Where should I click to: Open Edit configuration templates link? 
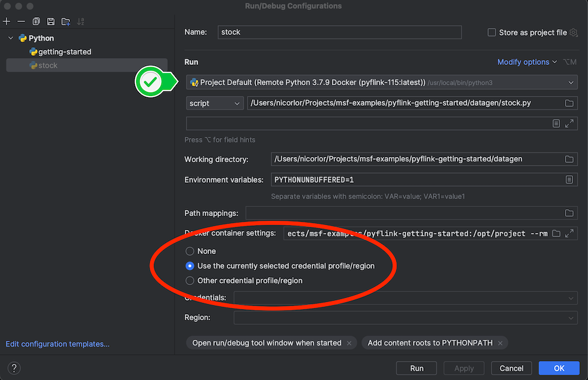57,344
